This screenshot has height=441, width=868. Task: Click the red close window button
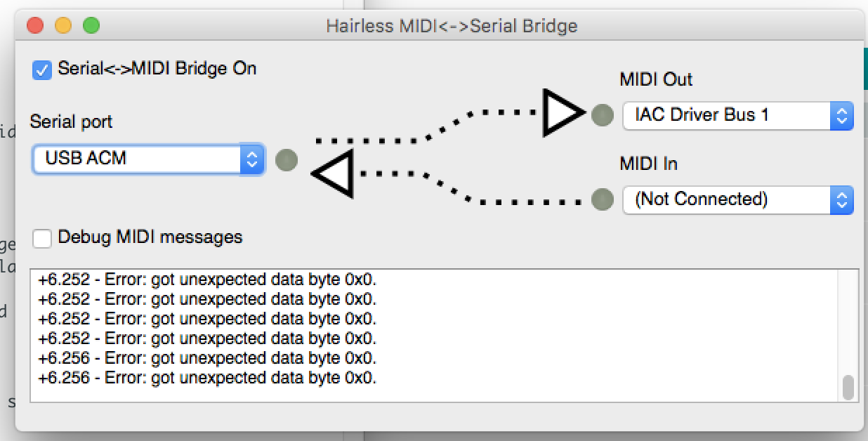pyautogui.click(x=35, y=27)
